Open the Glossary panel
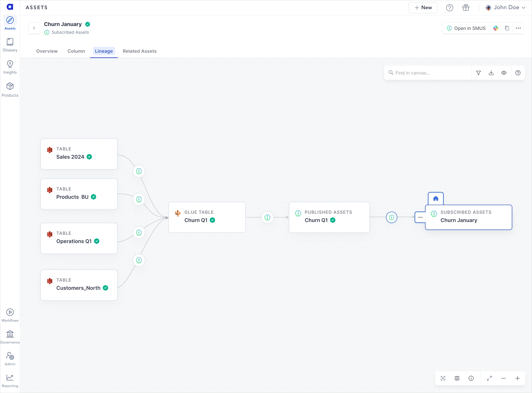Viewport: 532px width, 393px height. point(10,44)
